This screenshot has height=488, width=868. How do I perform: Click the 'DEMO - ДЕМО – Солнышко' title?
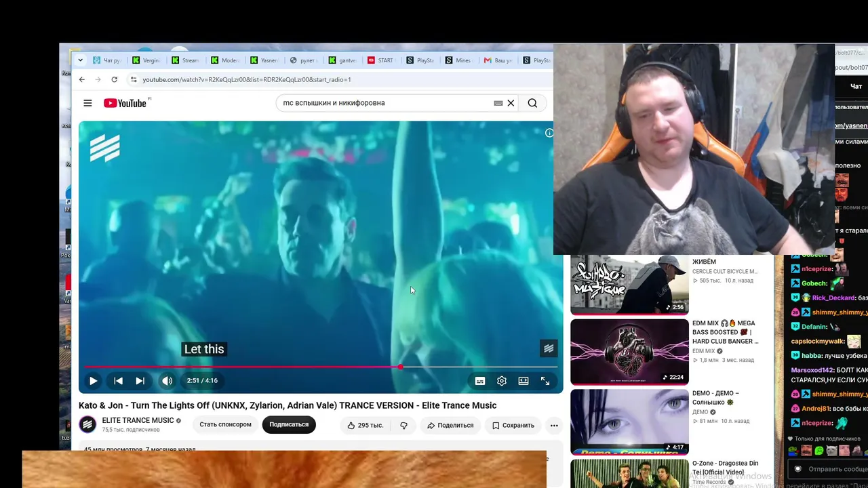(716, 398)
